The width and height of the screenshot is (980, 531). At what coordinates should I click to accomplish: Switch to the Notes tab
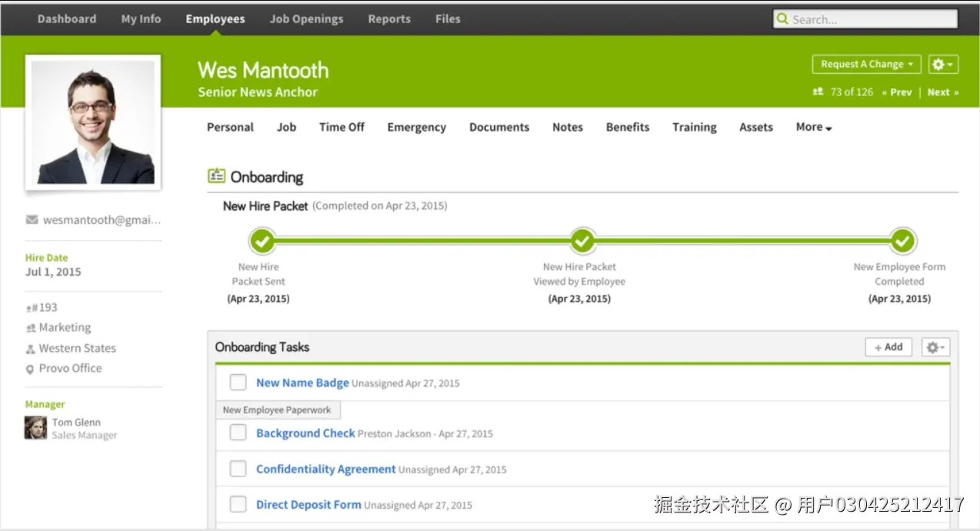pyautogui.click(x=568, y=127)
